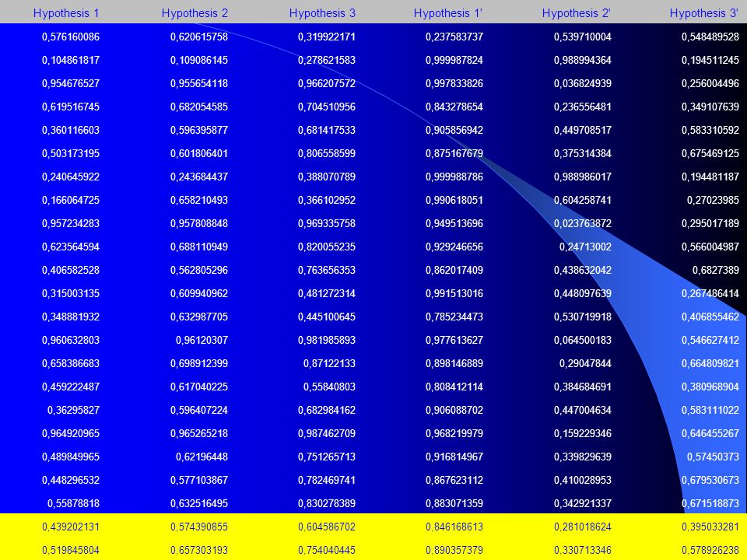Choose the value 0,064500183
The image size is (747, 560).
(583, 340)
